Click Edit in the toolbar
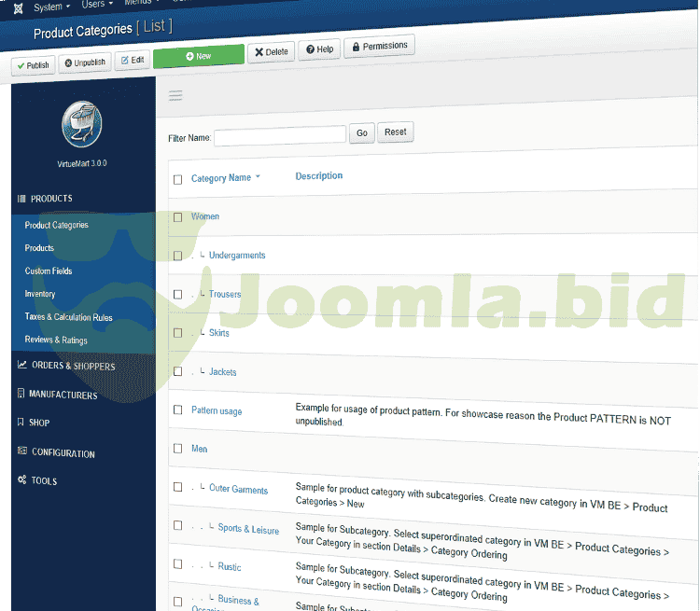 pos(132,60)
